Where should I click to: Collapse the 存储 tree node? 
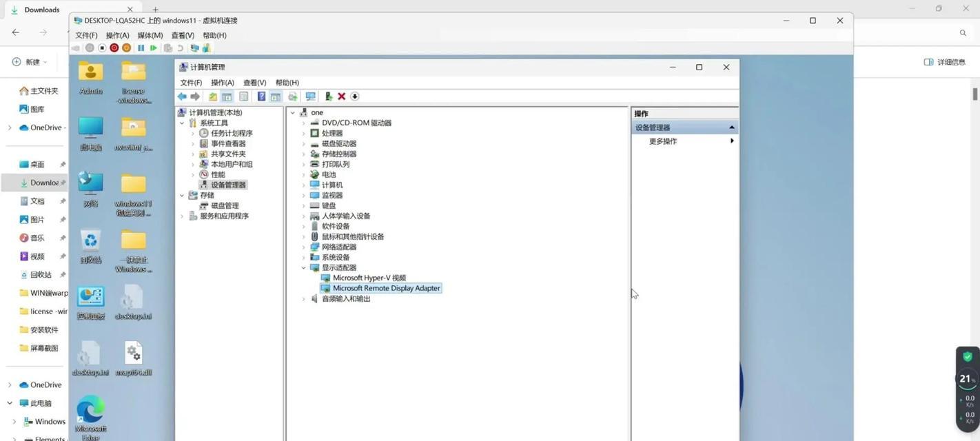182,196
